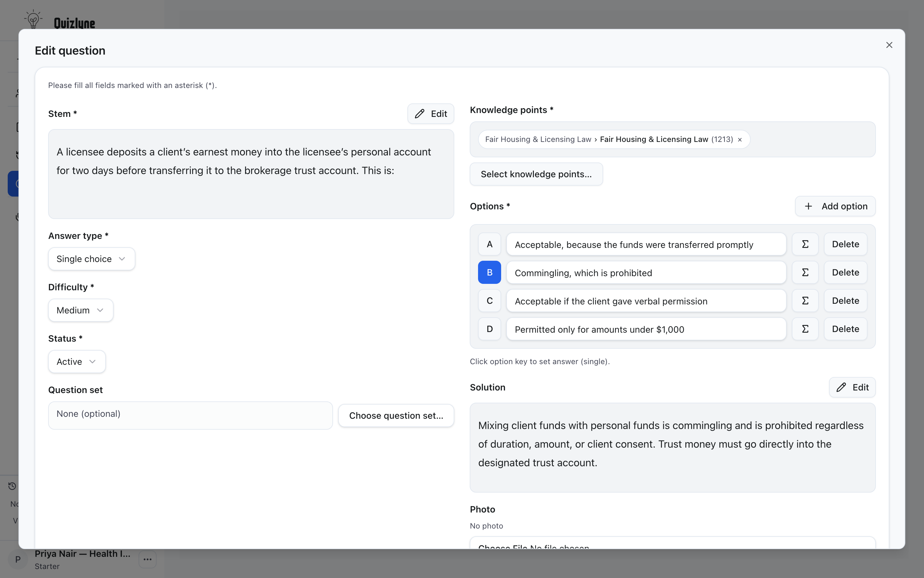Click the solution text area
The image size is (924, 578).
[672, 448]
